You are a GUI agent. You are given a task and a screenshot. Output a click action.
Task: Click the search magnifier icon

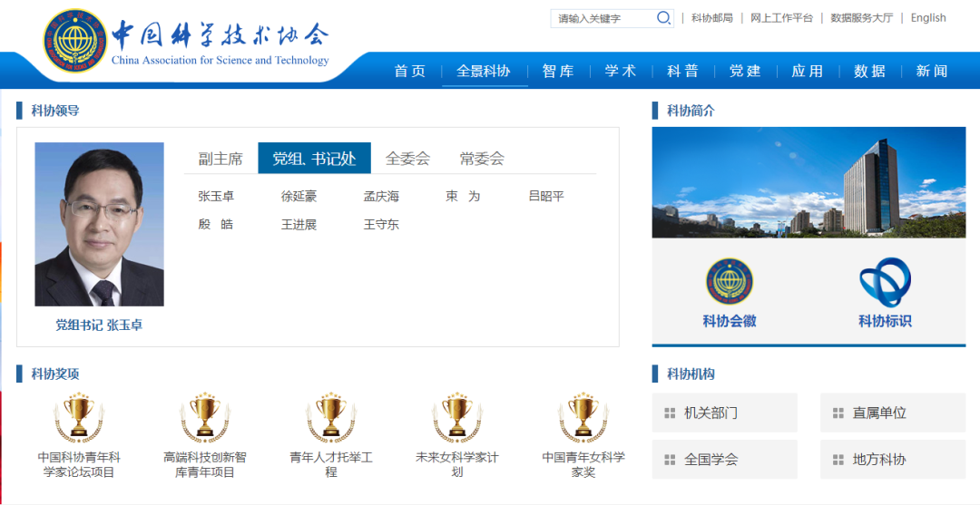pos(663,18)
